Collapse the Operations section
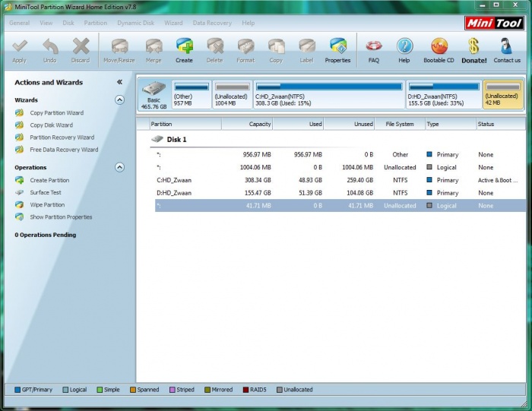This screenshot has width=532, height=411. pos(119,167)
